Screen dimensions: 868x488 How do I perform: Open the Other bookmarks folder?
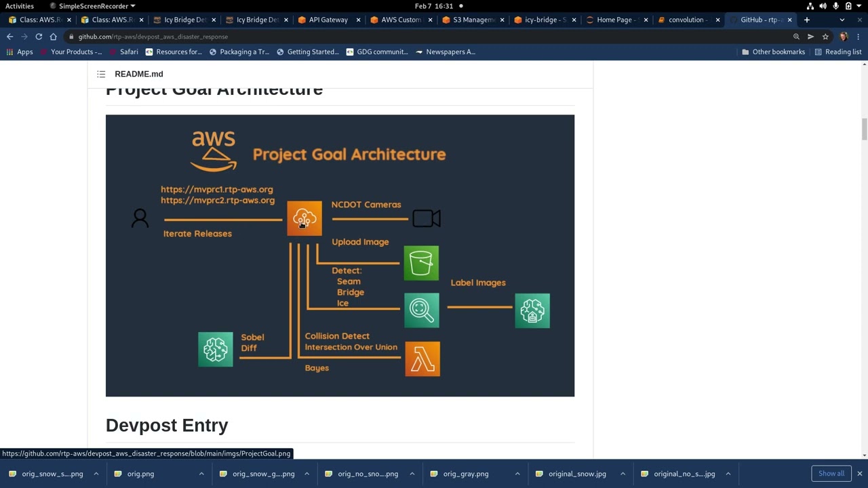coord(773,52)
